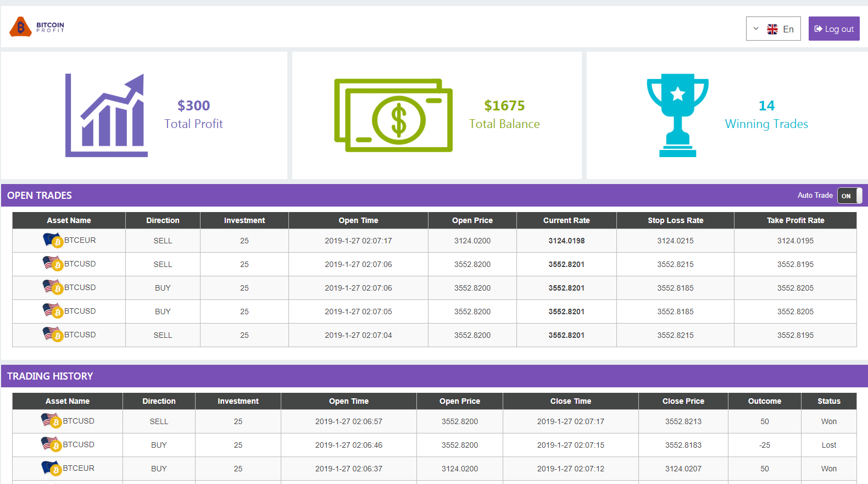The height and width of the screenshot is (484, 868).
Task: Click the Lost status in Trading History
Action: [828, 445]
